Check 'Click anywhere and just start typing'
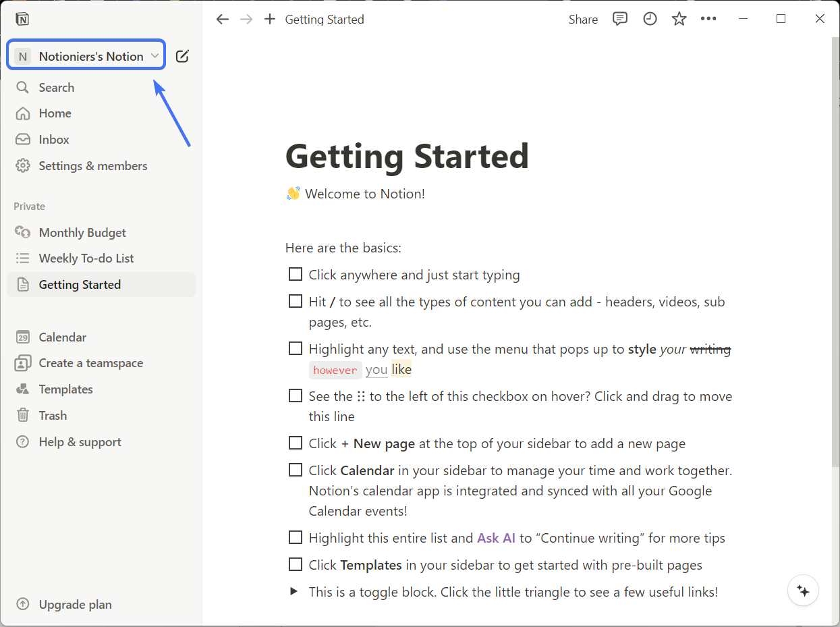840x627 pixels. pyautogui.click(x=295, y=274)
